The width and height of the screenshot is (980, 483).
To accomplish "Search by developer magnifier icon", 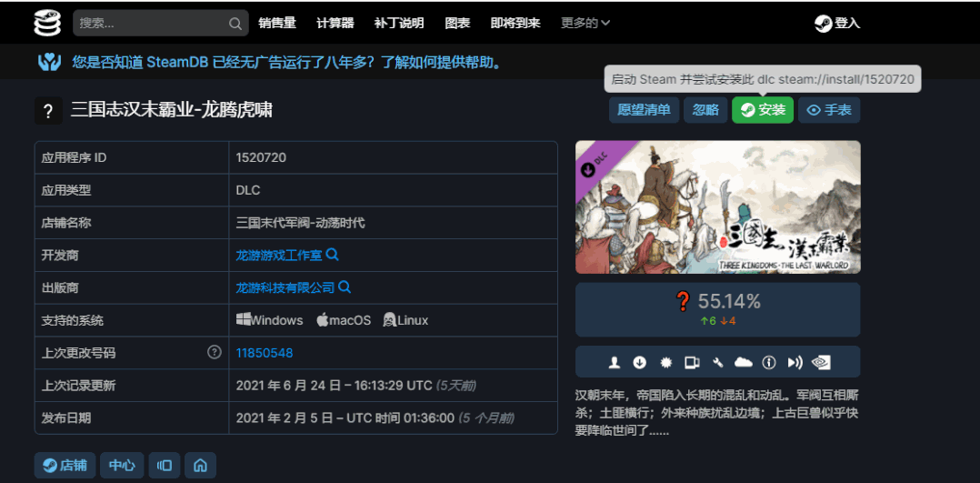I will tap(333, 255).
